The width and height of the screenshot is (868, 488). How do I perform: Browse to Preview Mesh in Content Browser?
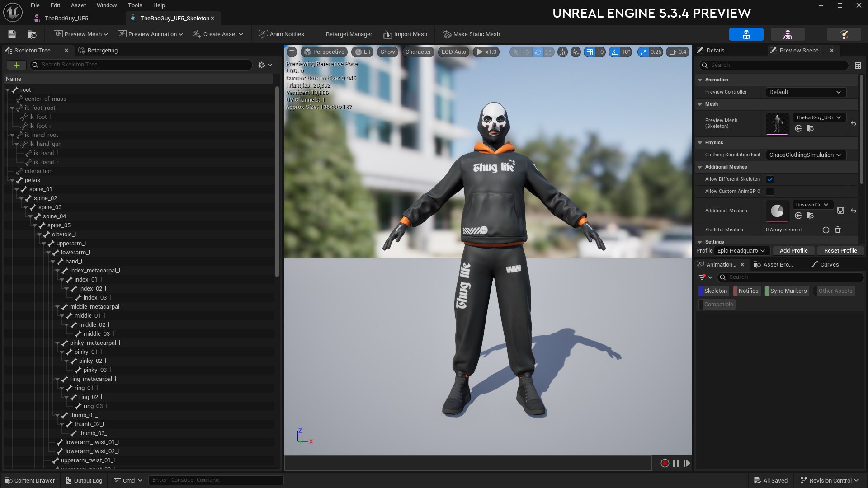(810, 129)
